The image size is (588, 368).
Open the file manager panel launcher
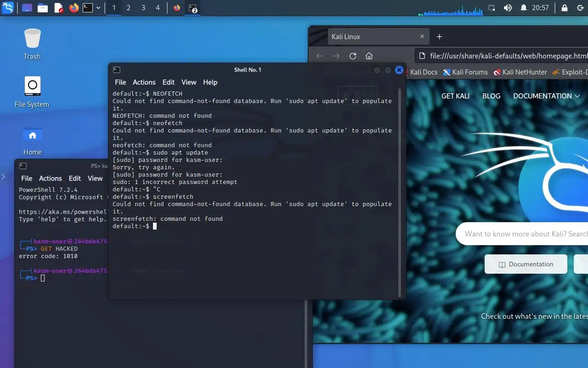coord(43,8)
